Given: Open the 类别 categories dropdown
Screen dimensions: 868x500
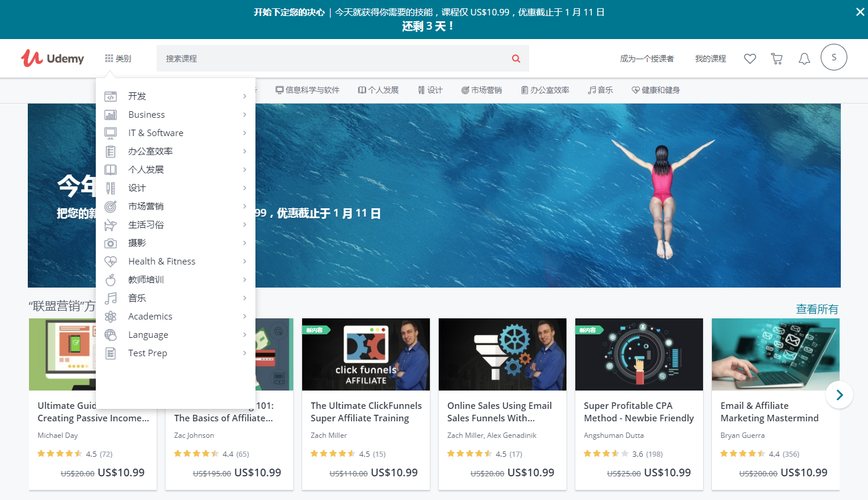Looking at the screenshot, I should coord(118,59).
